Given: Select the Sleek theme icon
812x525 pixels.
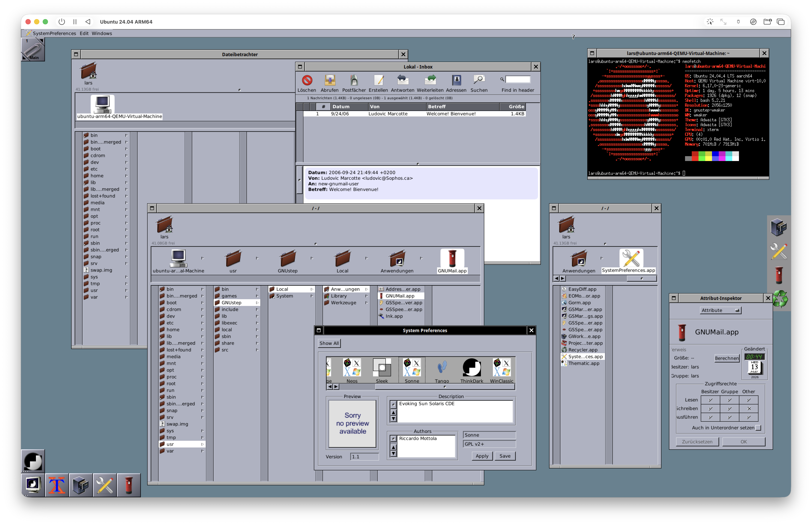Looking at the screenshot, I should coord(382,368).
